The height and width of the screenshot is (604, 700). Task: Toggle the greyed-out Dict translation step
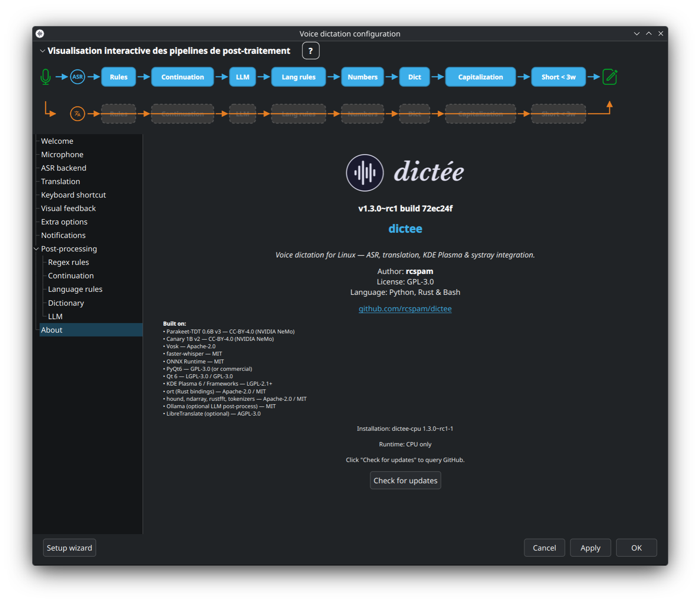(415, 114)
